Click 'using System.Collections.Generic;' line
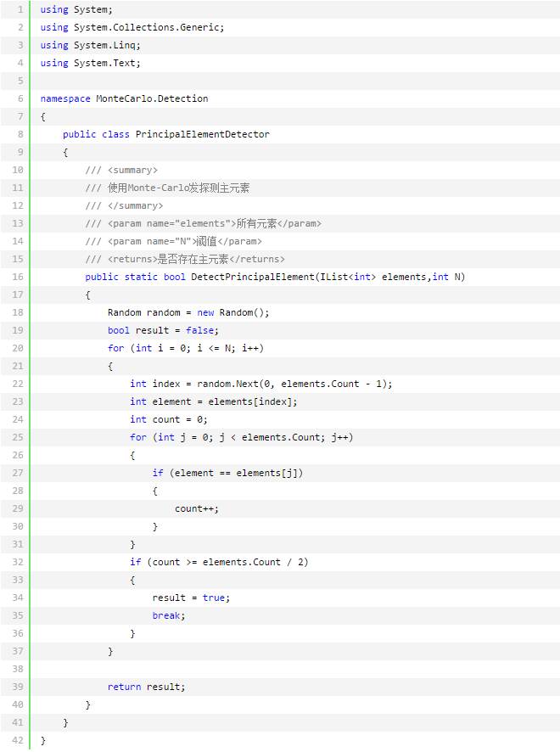This screenshot has width=560, height=752. click(132, 27)
